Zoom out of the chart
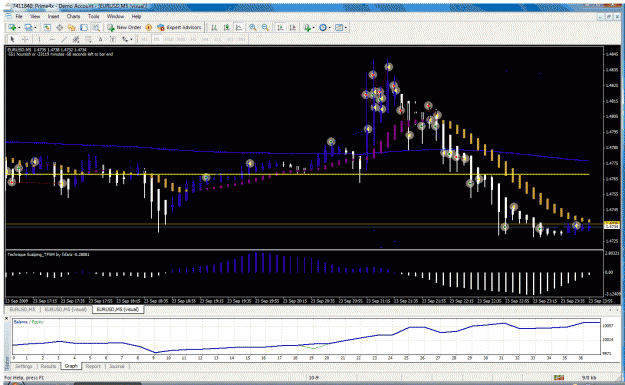This screenshot has width=625, height=385. (x=265, y=28)
